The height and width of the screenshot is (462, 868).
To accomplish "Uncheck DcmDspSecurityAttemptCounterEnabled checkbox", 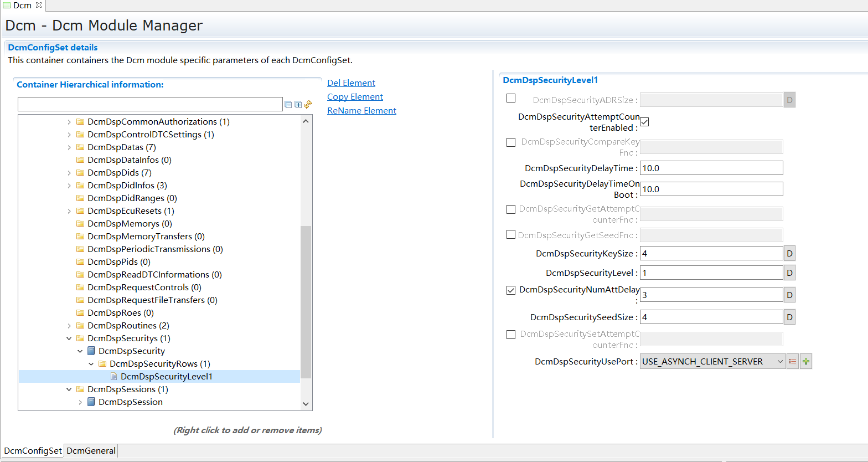I will [x=644, y=122].
